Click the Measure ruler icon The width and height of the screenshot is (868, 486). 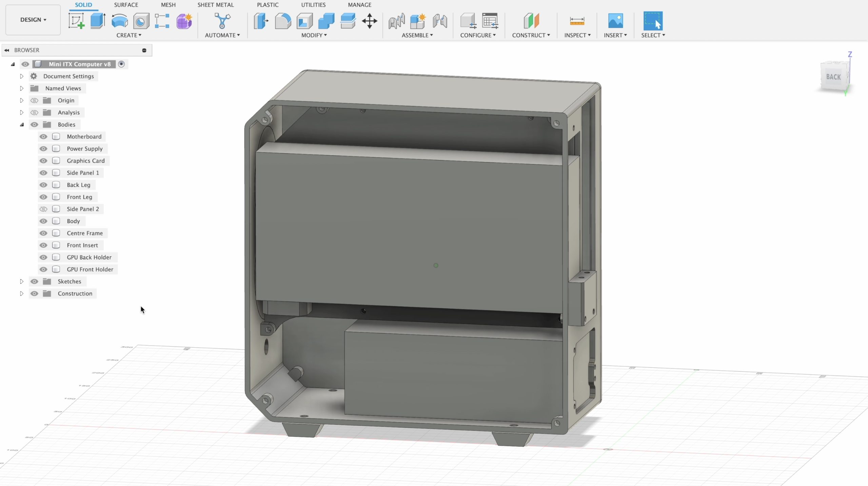(x=577, y=21)
